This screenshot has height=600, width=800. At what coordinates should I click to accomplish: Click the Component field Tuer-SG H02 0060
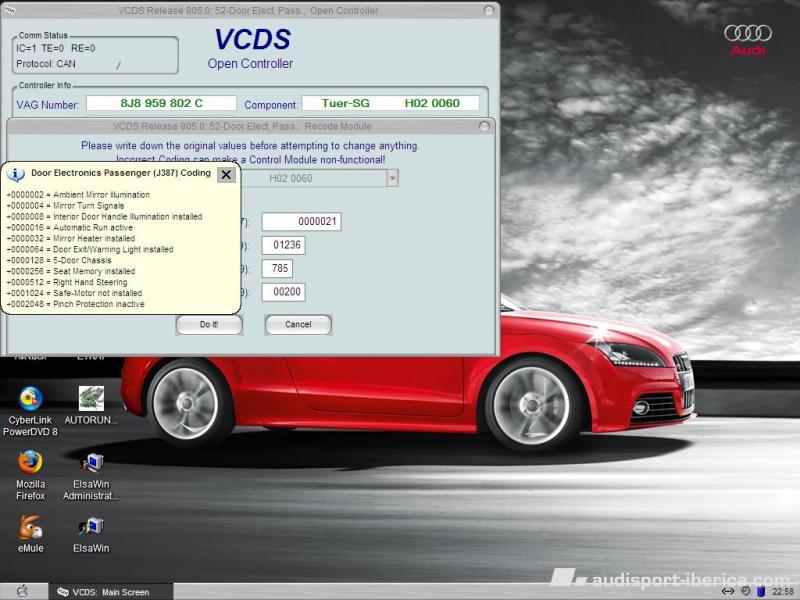coord(391,103)
